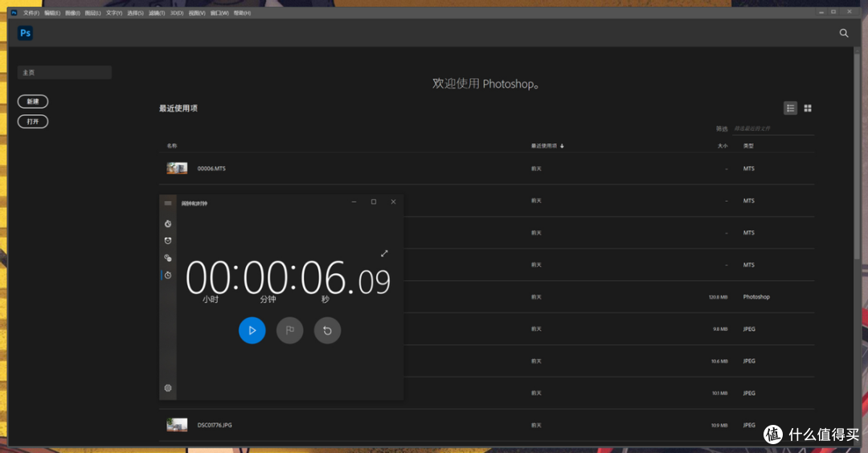868x453 pixels.
Task: Switch recent files to list view
Action: [x=791, y=108]
